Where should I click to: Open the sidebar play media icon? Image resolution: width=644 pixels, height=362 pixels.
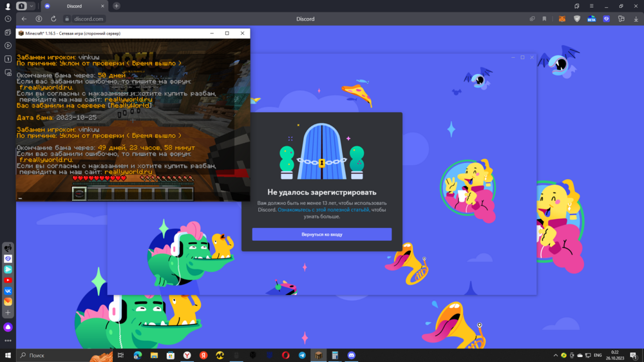(x=8, y=46)
